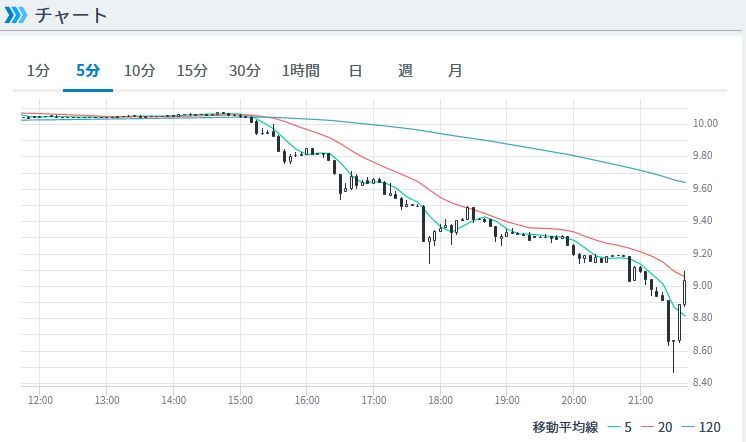The image size is (746, 442).
Task: Toggle the 120-period moving average legend
Action: coord(700,427)
